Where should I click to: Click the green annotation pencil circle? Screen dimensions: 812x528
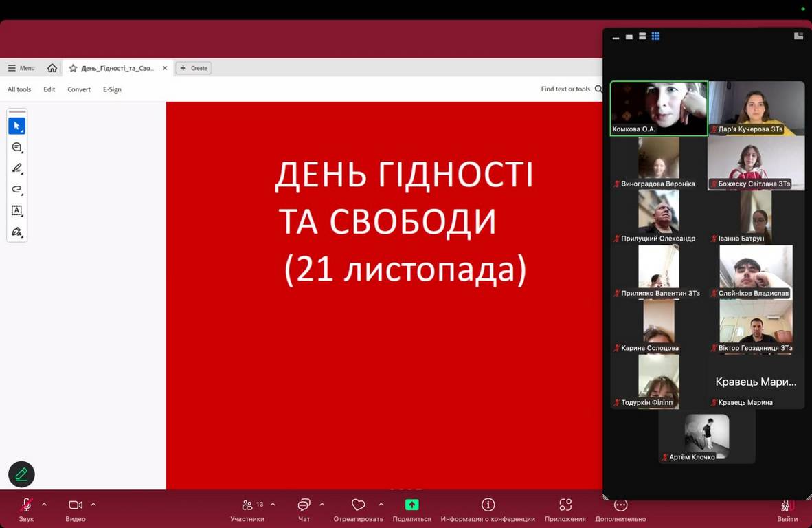click(x=21, y=474)
